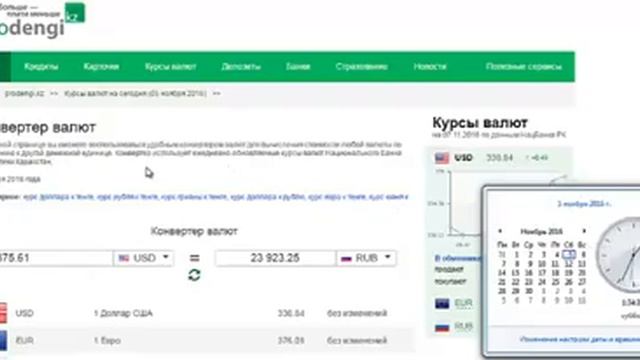Viewport: 640px width, 360px height.
Task: Click the amount input showing 375.61
Action: (56, 258)
